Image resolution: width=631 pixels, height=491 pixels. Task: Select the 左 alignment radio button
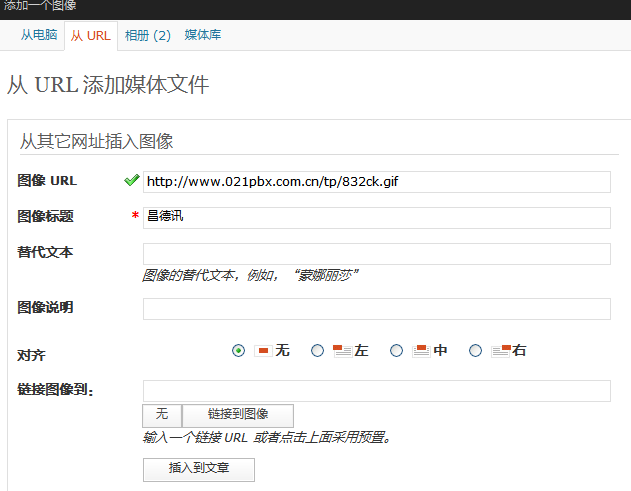coord(317,351)
